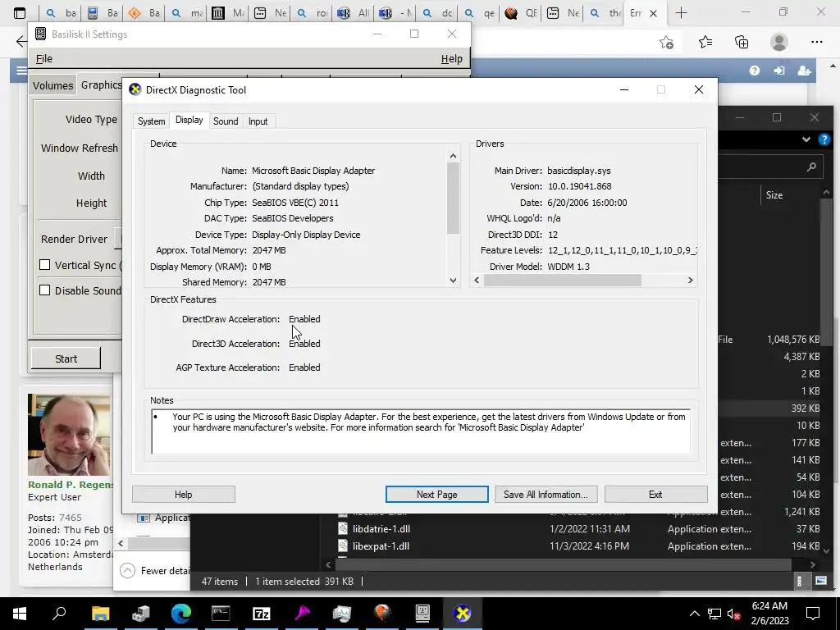Open the Volumes tab in Basilisk II Settings
840x630 pixels.
(x=52, y=85)
